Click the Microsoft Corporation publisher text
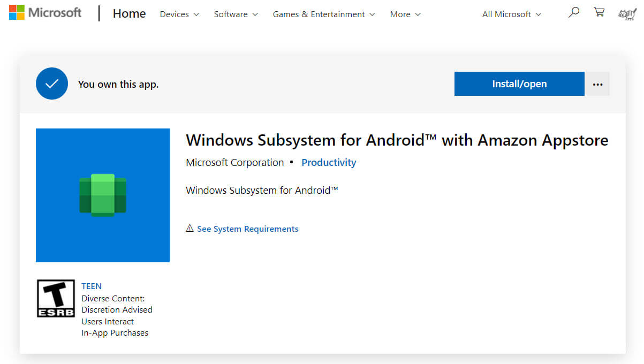 [x=235, y=163]
